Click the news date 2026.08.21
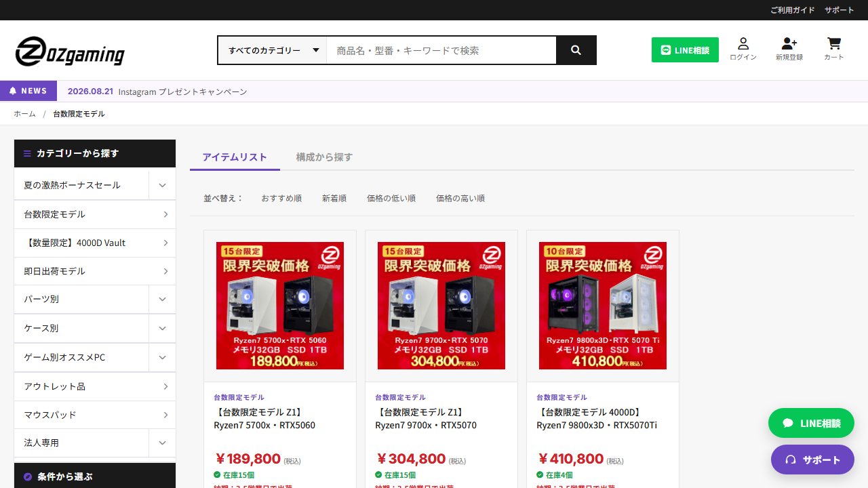The width and height of the screenshot is (868, 488). pos(90,91)
